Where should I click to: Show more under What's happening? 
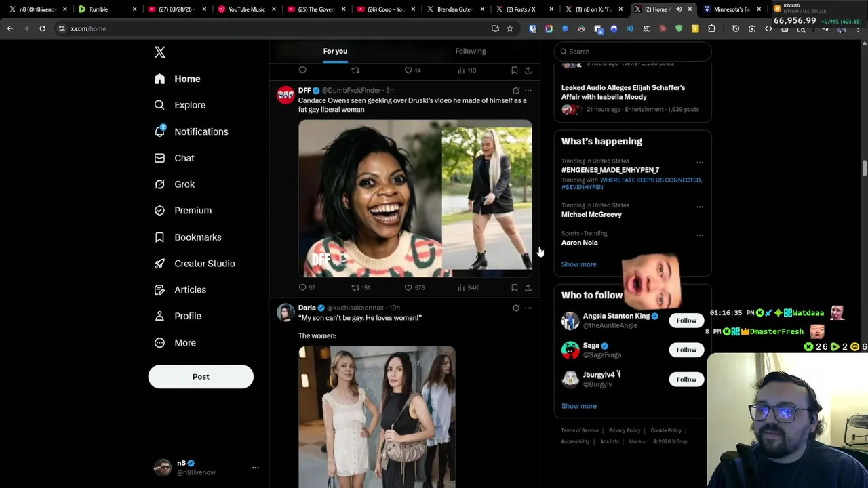tap(578, 264)
